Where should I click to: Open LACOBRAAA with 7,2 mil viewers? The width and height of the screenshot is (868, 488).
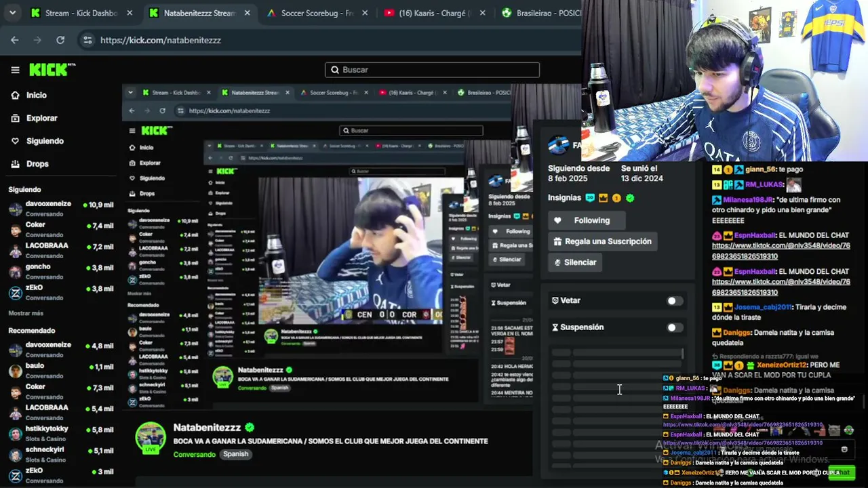[x=61, y=250]
